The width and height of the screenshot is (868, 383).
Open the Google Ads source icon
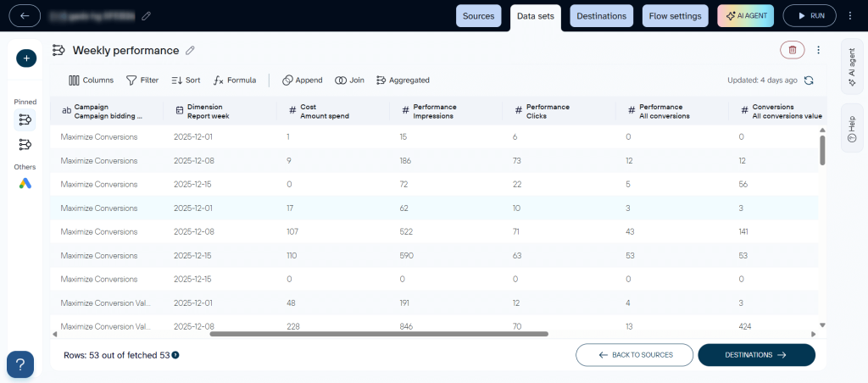click(25, 184)
